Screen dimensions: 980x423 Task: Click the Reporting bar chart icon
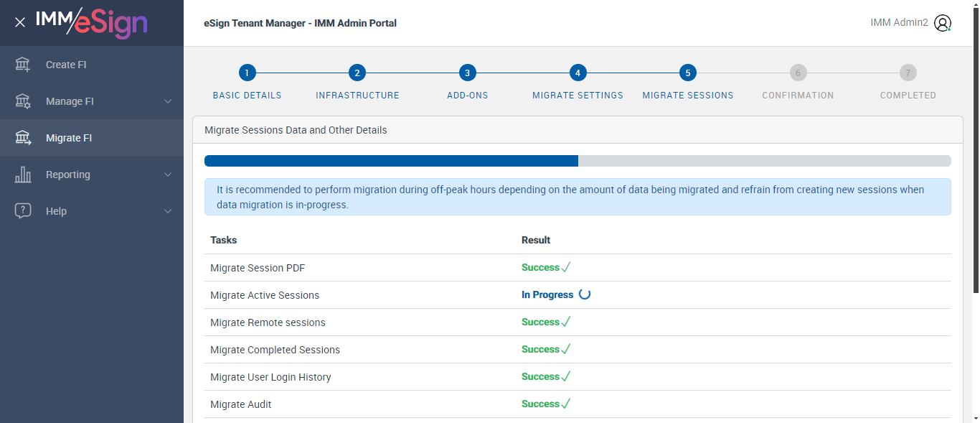click(23, 175)
